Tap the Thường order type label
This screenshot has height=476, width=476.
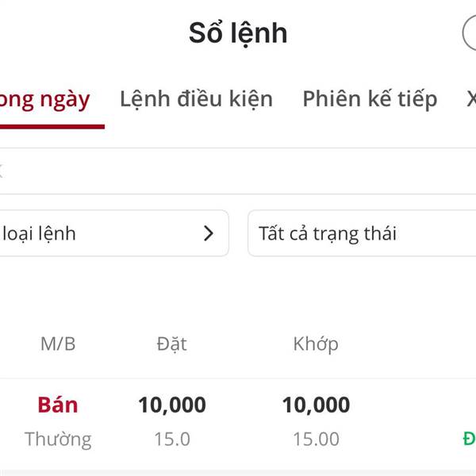[58, 440]
